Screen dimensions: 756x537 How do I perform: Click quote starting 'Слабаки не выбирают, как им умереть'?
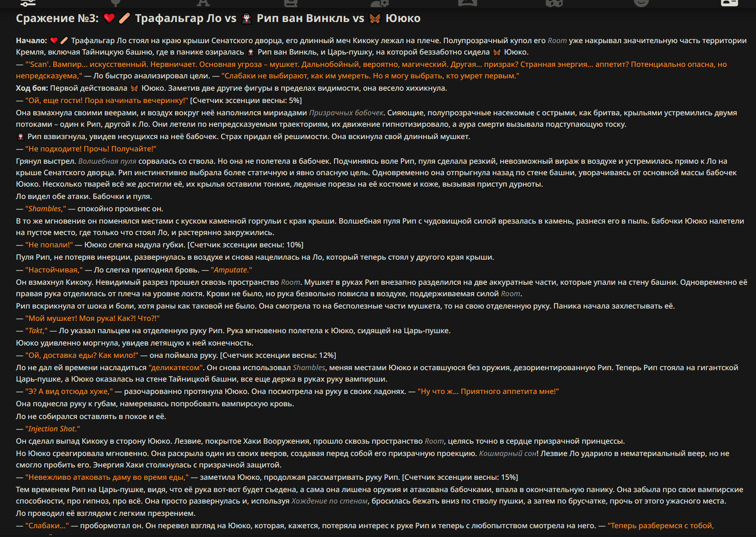[x=370, y=76]
